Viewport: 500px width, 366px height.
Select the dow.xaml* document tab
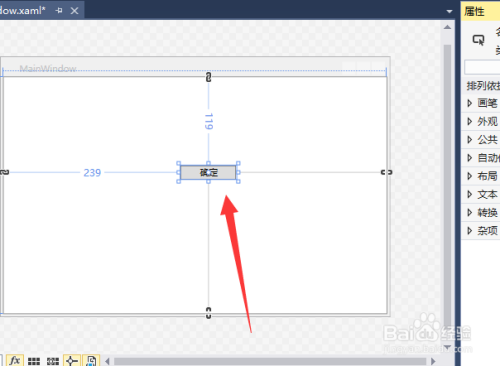click(x=23, y=11)
